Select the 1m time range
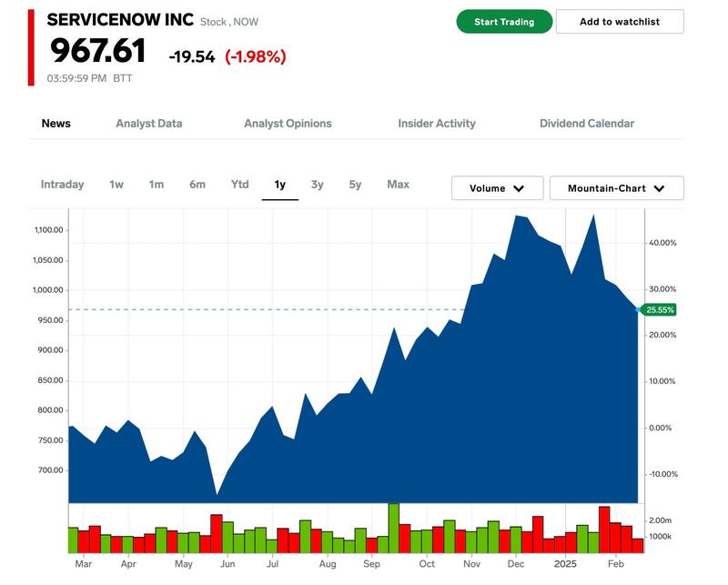This screenshot has height=585, width=728. coord(157,185)
